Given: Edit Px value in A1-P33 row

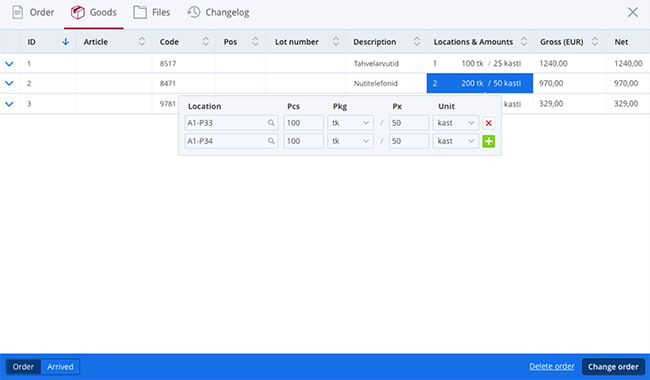Looking at the screenshot, I should tap(409, 123).
